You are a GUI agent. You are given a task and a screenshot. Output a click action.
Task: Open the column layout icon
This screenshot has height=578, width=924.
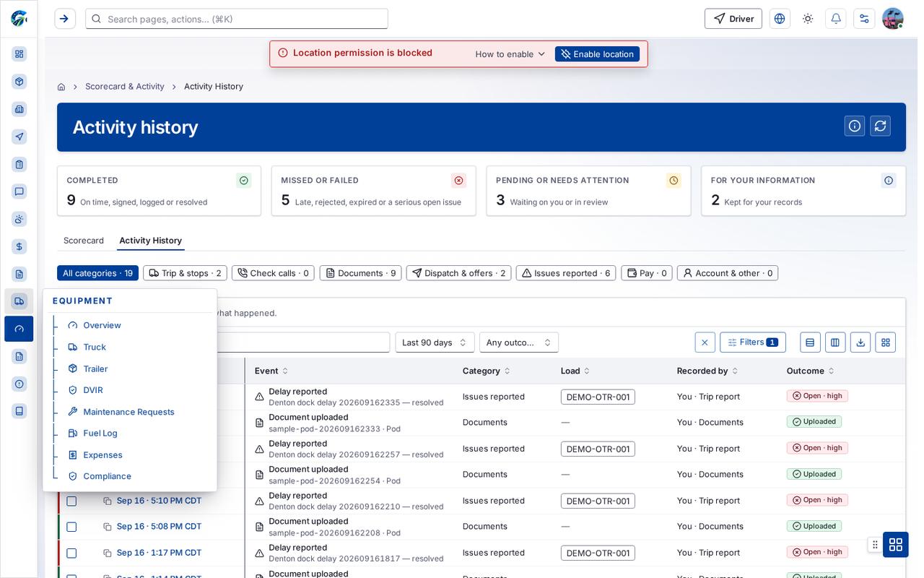pos(835,342)
